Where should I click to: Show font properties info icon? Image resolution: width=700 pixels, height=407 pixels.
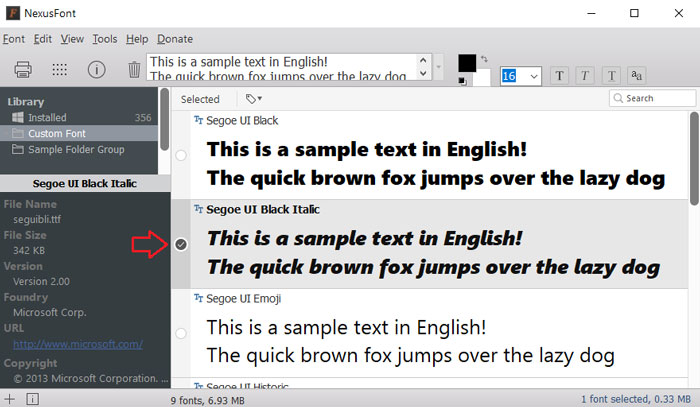[96, 70]
